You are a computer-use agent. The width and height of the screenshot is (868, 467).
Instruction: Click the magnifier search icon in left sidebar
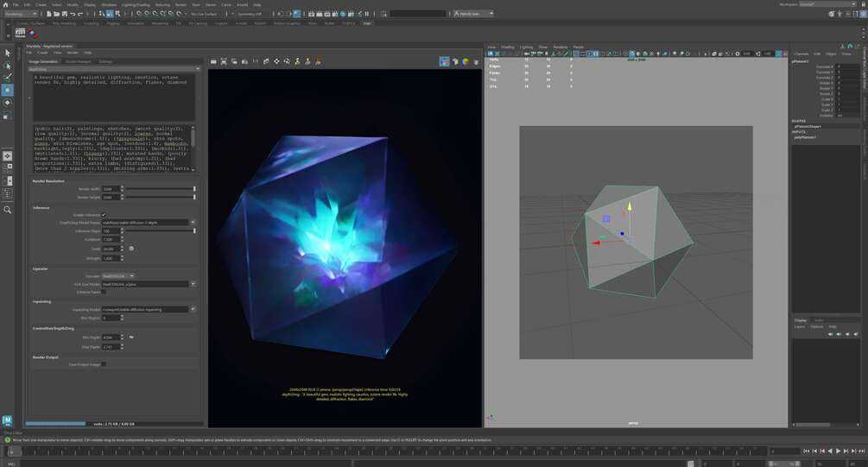7,210
